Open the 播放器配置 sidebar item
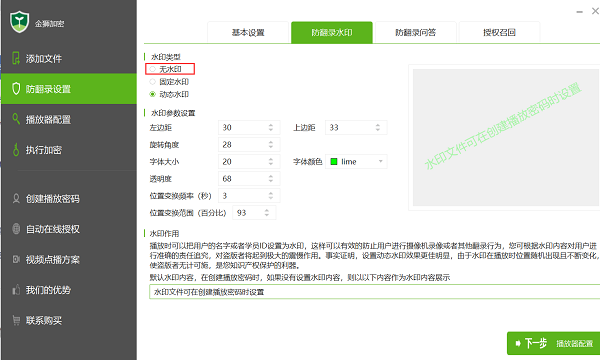Image resolution: width=600 pixels, height=360 pixels. coord(69,119)
